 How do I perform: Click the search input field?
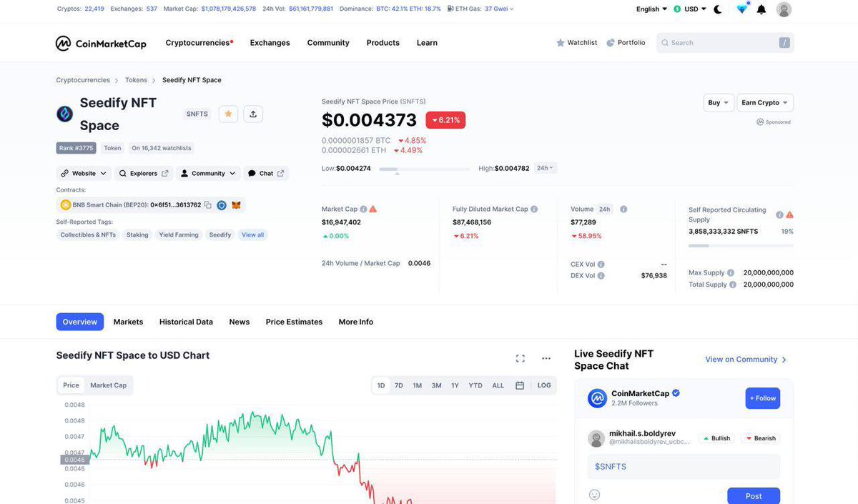click(x=725, y=43)
